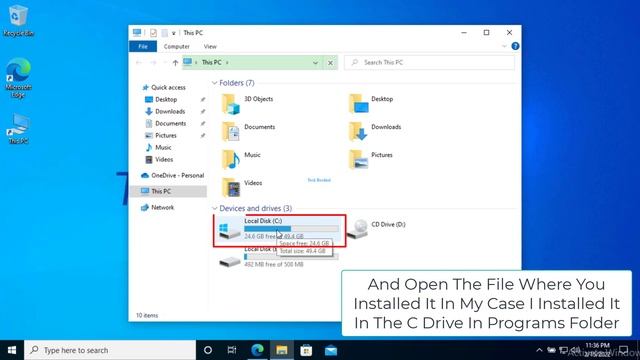The image size is (640, 360).
Task: Select the CD Drive (D:)
Action: [378, 229]
